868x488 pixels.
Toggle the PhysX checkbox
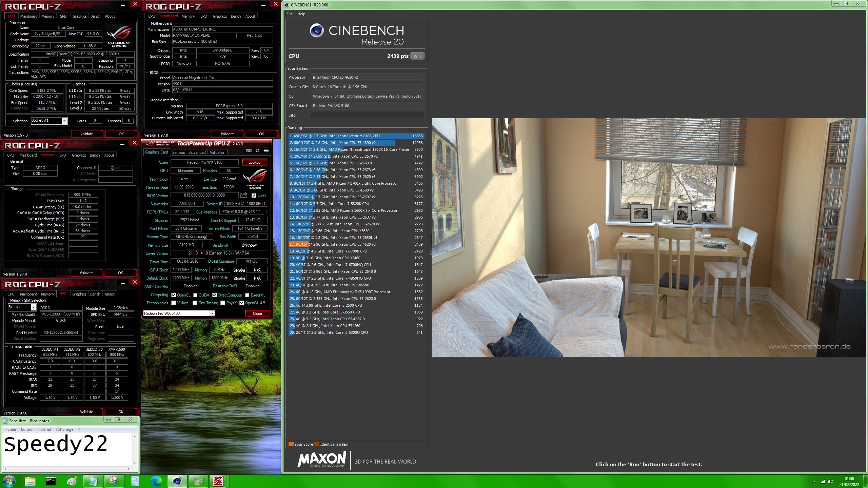222,303
